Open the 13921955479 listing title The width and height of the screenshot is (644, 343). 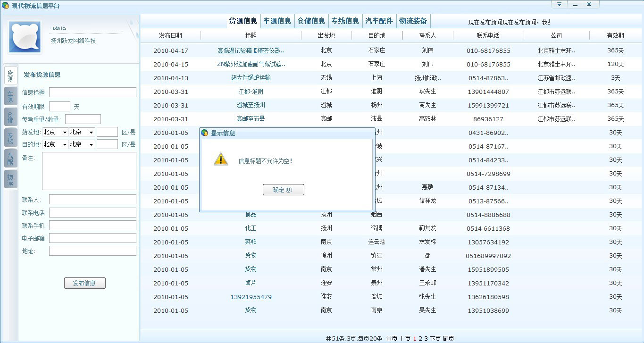pyautogui.click(x=251, y=297)
